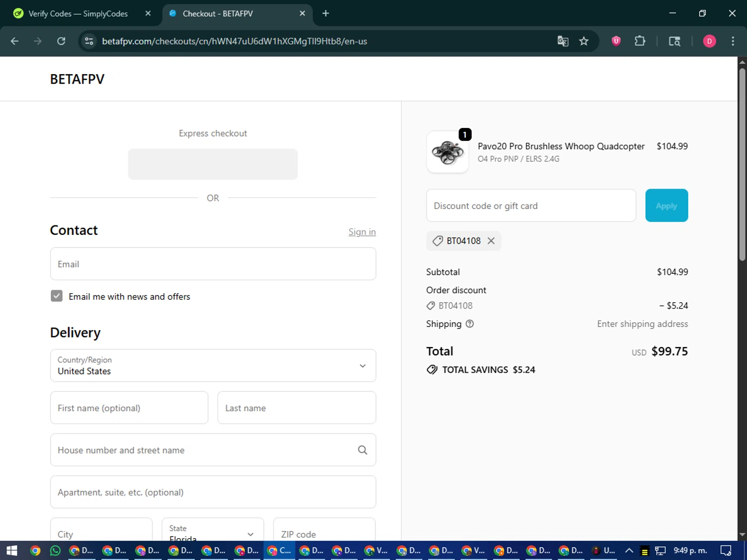The height and width of the screenshot is (560, 747).
Task: Focus the Discount code or gift card field
Action: pos(531,206)
